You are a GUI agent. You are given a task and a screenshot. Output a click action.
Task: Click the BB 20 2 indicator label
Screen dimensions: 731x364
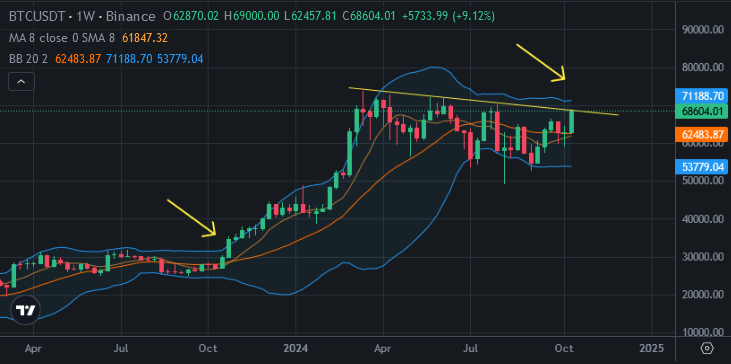click(x=29, y=59)
